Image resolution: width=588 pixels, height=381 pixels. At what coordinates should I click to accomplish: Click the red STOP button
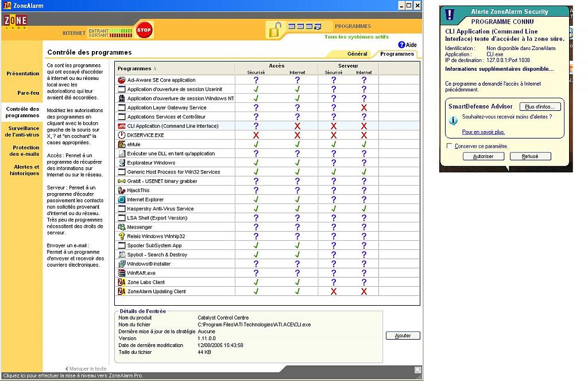[144, 30]
